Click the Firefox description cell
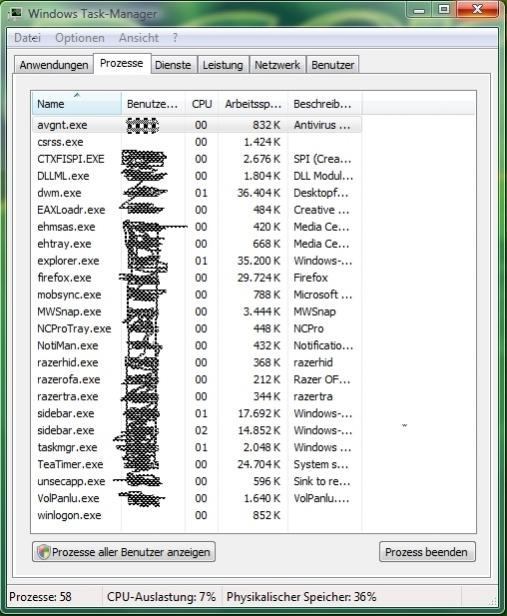 [x=311, y=277]
